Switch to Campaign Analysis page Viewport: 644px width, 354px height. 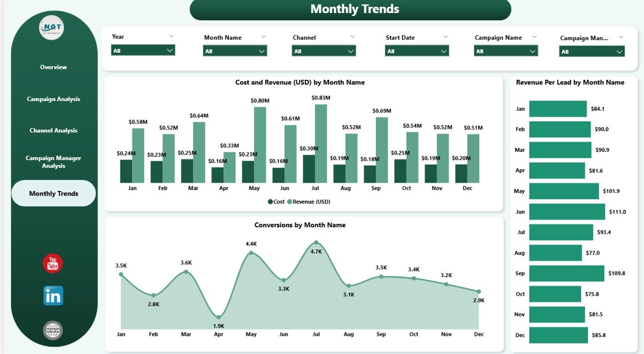click(x=53, y=99)
